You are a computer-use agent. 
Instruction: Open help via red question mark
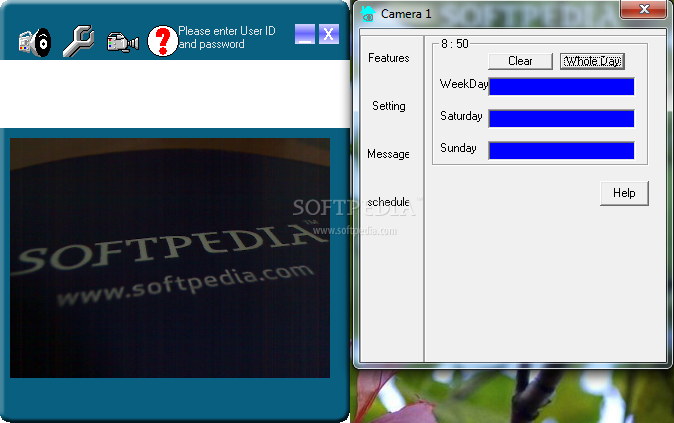[162, 41]
